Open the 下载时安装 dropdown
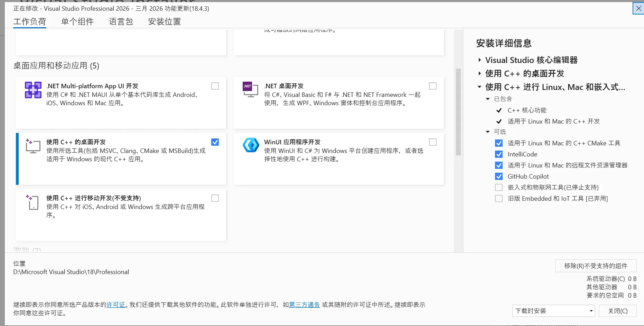The width and height of the screenshot is (644, 326). coord(553,311)
